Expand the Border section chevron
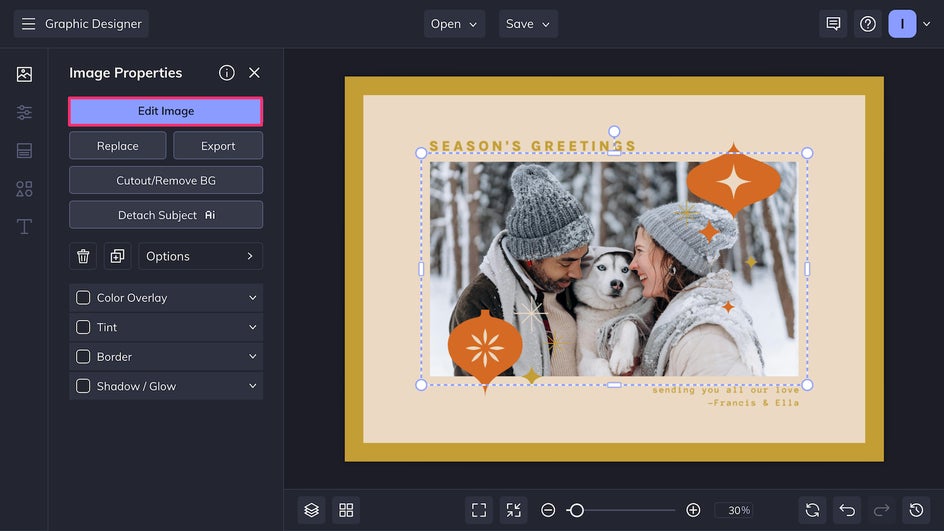The width and height of the screenshot is (944, 531). pos(252,356)
